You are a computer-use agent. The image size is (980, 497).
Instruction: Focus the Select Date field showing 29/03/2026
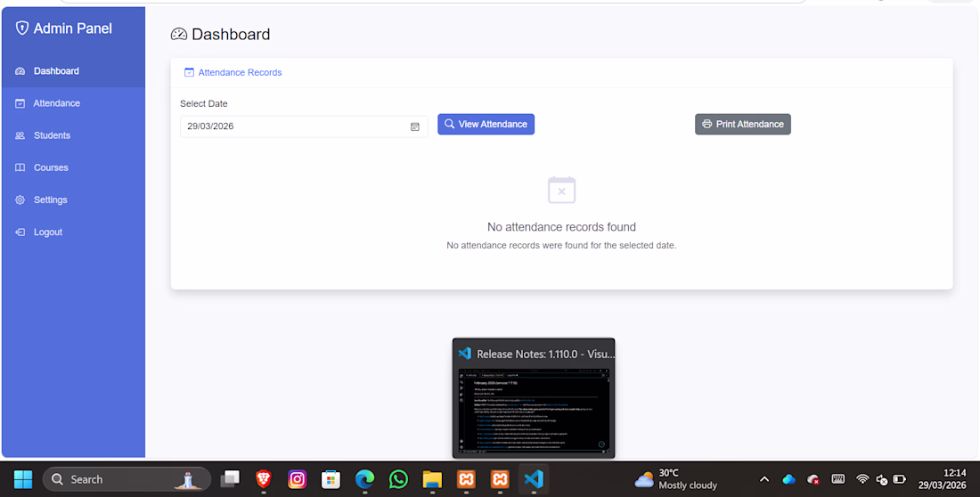pyautogui.click(x=304, y=126)
